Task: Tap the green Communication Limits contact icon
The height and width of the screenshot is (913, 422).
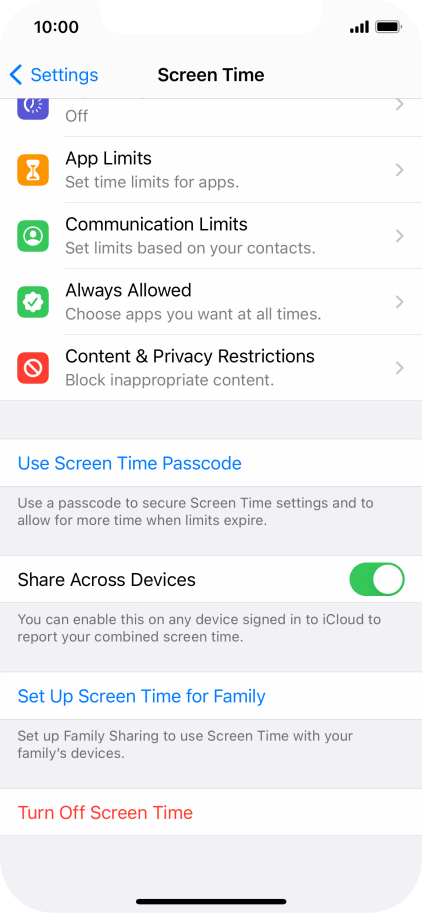Action: click(33, 236)
